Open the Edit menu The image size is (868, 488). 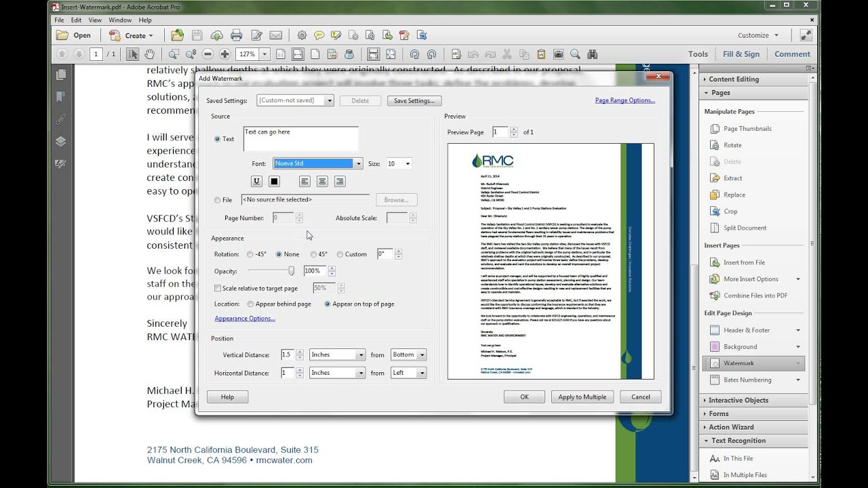(76, 20)
